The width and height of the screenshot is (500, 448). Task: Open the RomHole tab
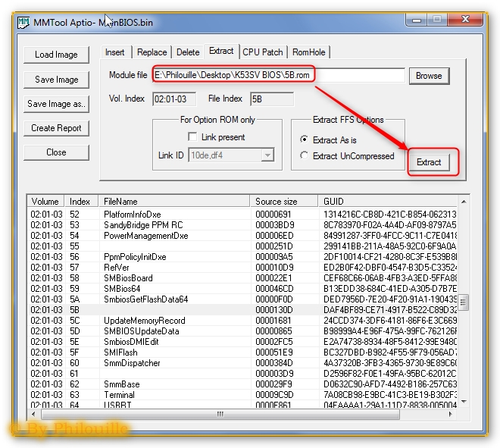(x=309, y=52)
